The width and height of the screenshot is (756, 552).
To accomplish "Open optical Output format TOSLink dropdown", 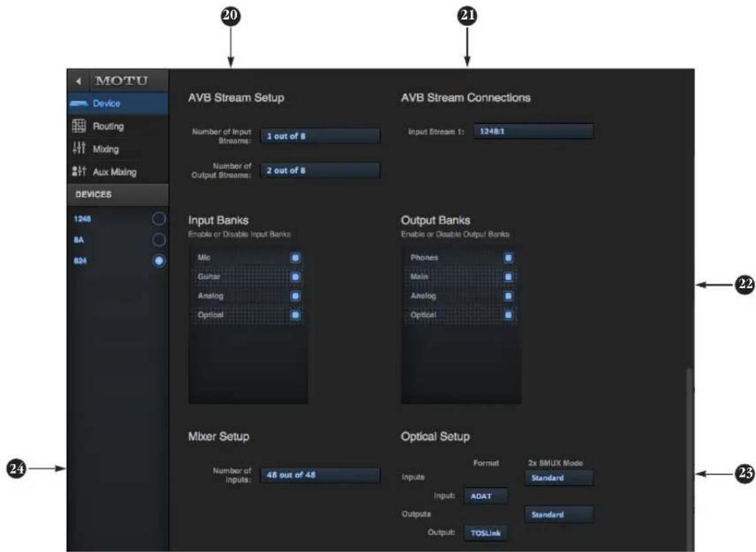I will click(x=485, y=533).
